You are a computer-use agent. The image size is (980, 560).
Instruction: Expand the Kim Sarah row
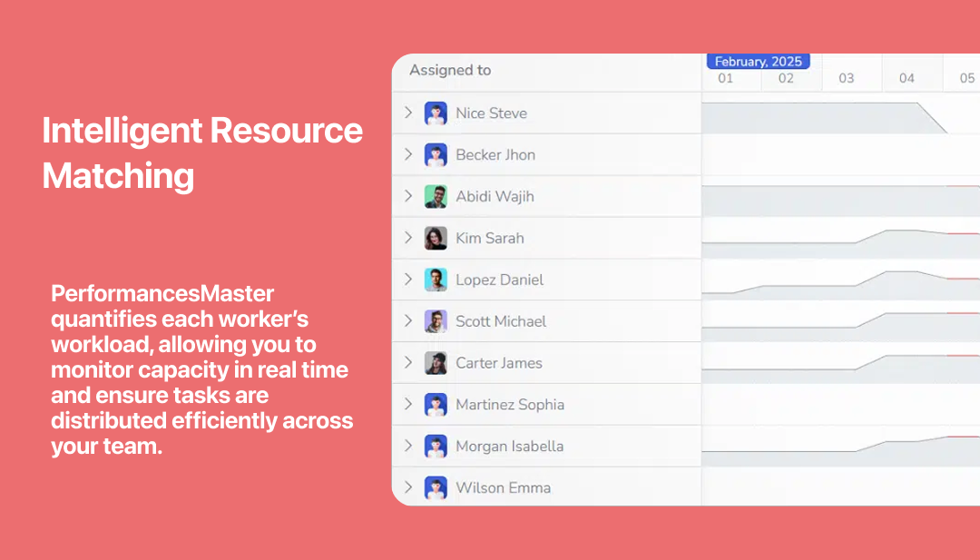pyautogui.click(x=408, y=238)
